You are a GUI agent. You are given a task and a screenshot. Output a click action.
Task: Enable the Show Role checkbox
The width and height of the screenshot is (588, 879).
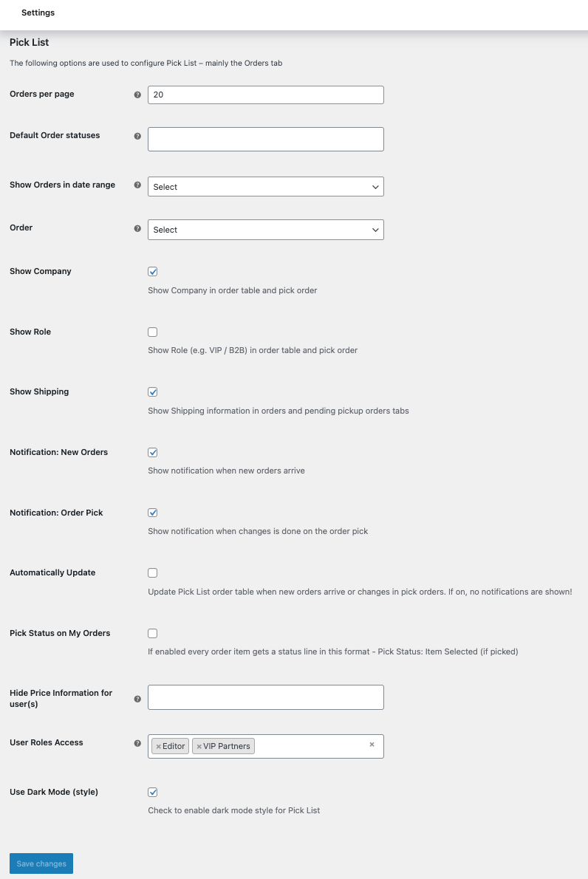pos(153,332)
